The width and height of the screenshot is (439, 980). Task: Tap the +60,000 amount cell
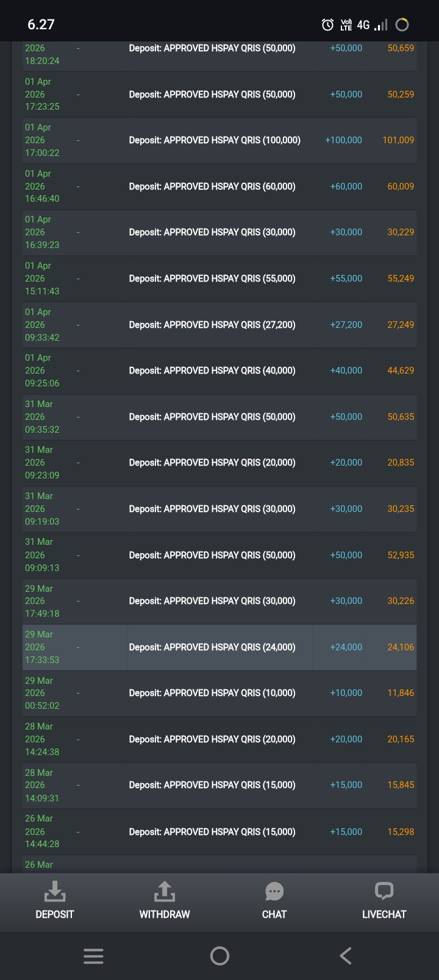[346, 186]
